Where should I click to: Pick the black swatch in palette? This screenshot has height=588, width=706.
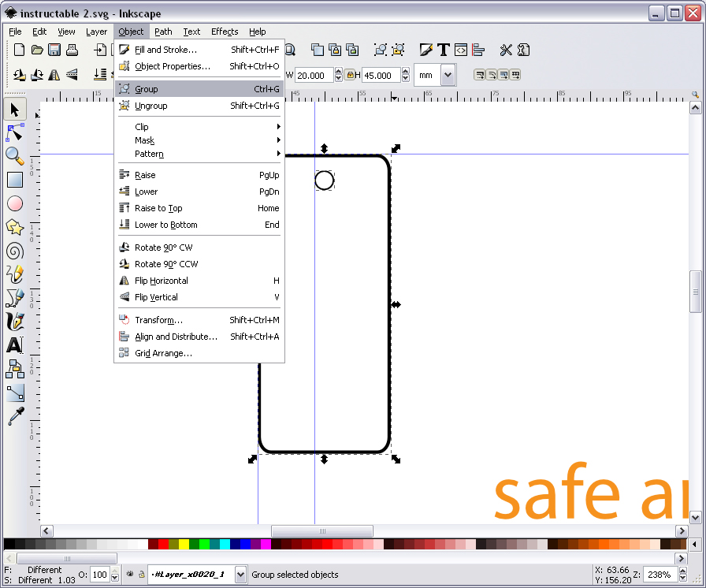pos(9,545)
